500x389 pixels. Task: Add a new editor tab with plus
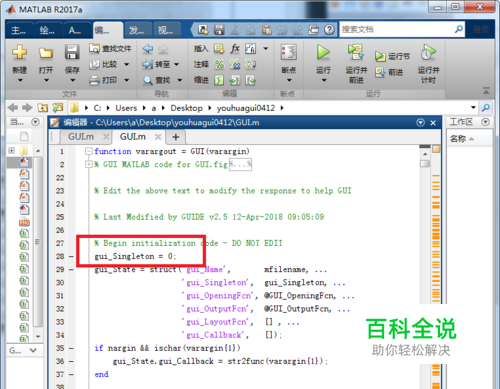click(176, 137)
